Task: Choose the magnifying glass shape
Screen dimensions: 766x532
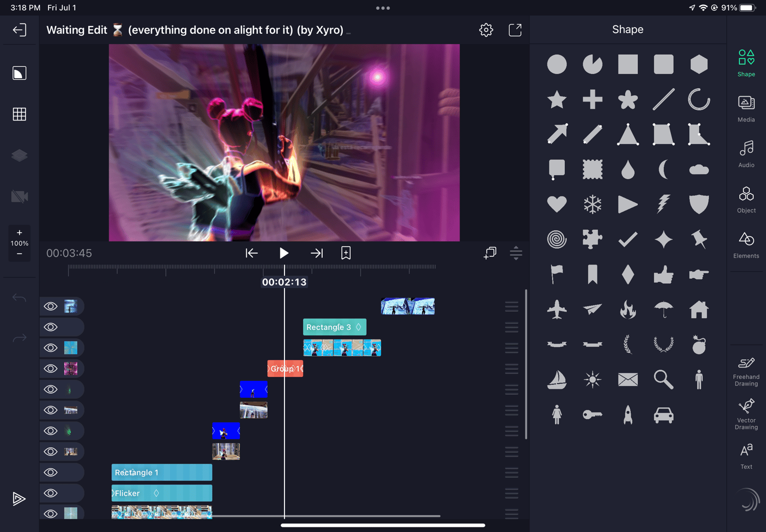Action: tap(663, 379)
